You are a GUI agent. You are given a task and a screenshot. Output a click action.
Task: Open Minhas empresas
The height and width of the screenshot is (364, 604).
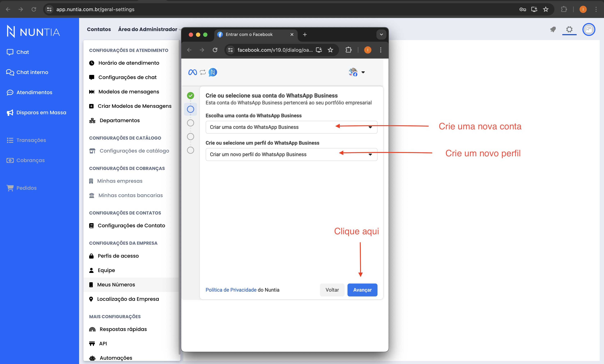coord(115,181)
